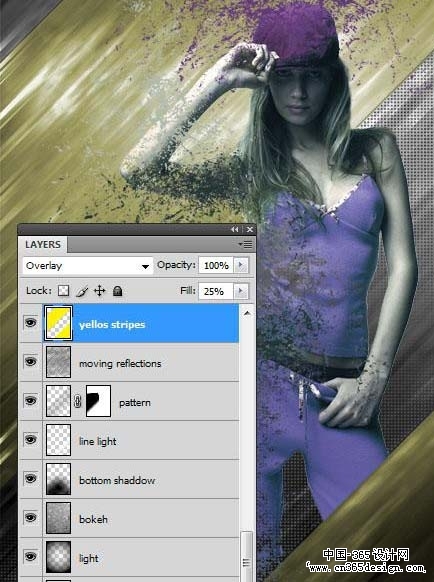This screenshot has height=582, width=434.
Task: Switch to the LAYERS tab
Action: pos(43,245)
